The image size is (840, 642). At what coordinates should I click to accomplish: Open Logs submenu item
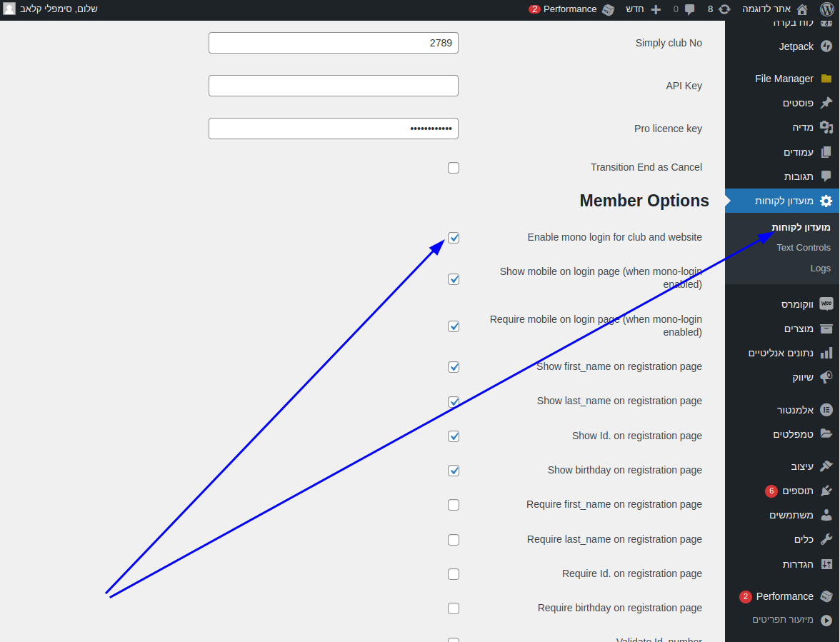[820, 269]
